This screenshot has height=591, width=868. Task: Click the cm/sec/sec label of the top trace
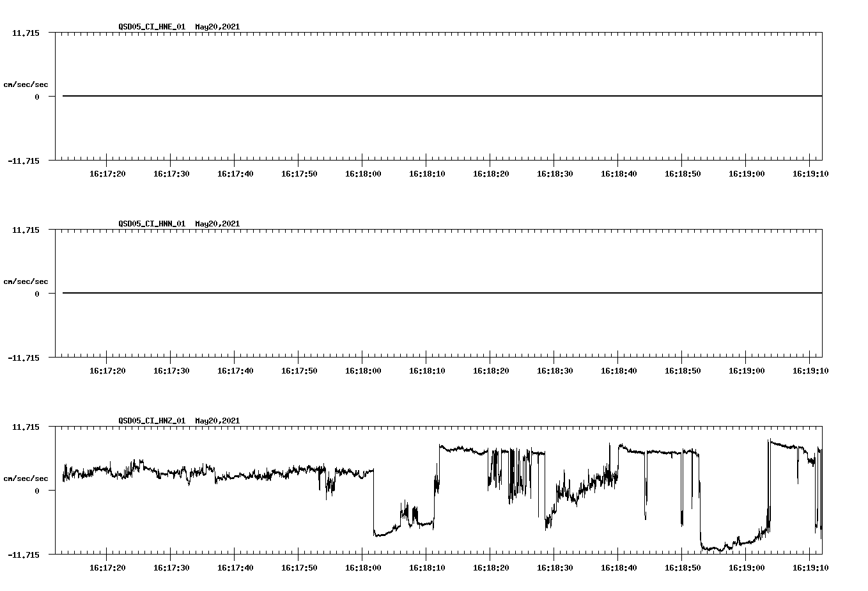point(26,83)
